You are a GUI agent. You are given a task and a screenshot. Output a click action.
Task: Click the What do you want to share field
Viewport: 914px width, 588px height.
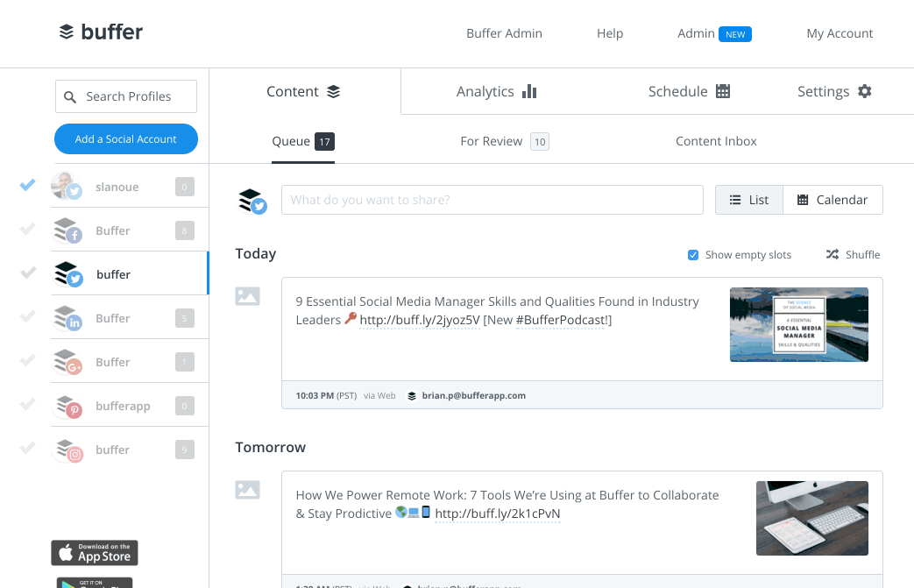(492, 199)
